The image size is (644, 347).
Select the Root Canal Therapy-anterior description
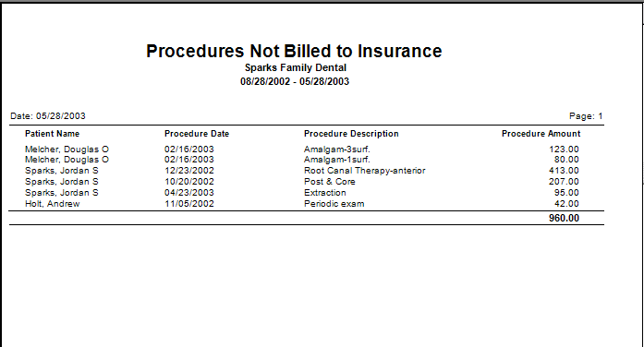click(x=365, y=171)
